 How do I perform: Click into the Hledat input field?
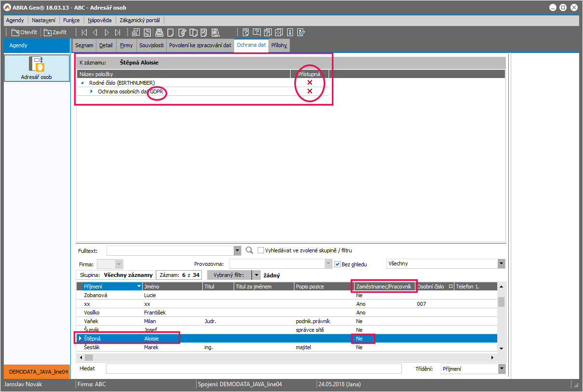point(253,369)
